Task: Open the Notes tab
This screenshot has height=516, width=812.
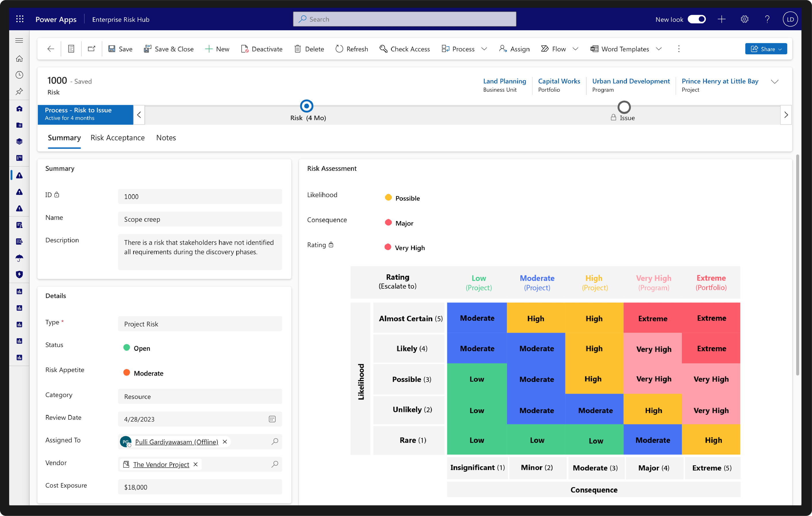Action: (166, 138)
